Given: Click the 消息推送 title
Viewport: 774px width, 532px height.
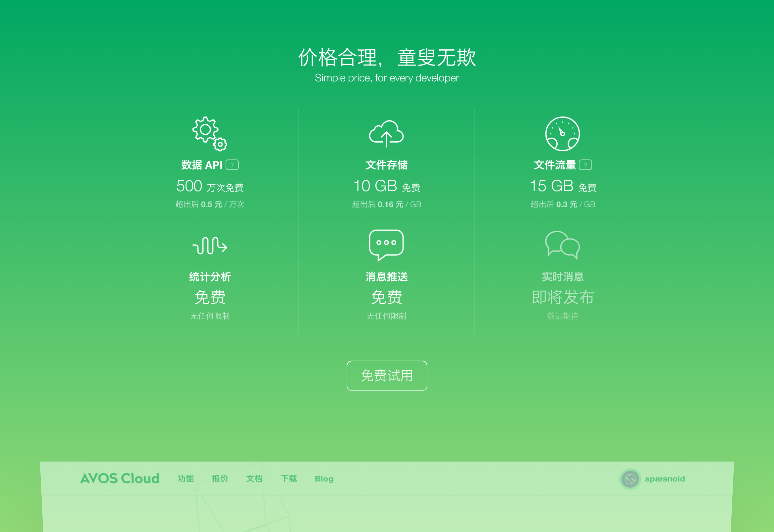Looking at the screenshot, I should 386,277.
